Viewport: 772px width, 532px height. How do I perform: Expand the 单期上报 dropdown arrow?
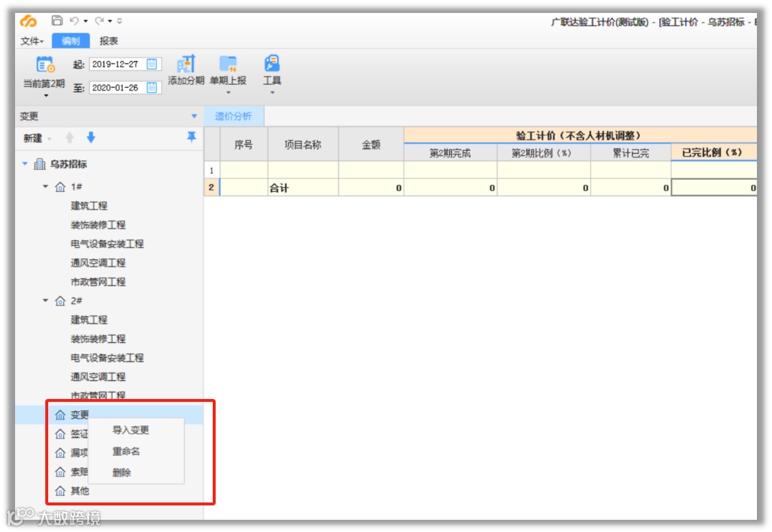pyautogui.click(x=228, y=93)
